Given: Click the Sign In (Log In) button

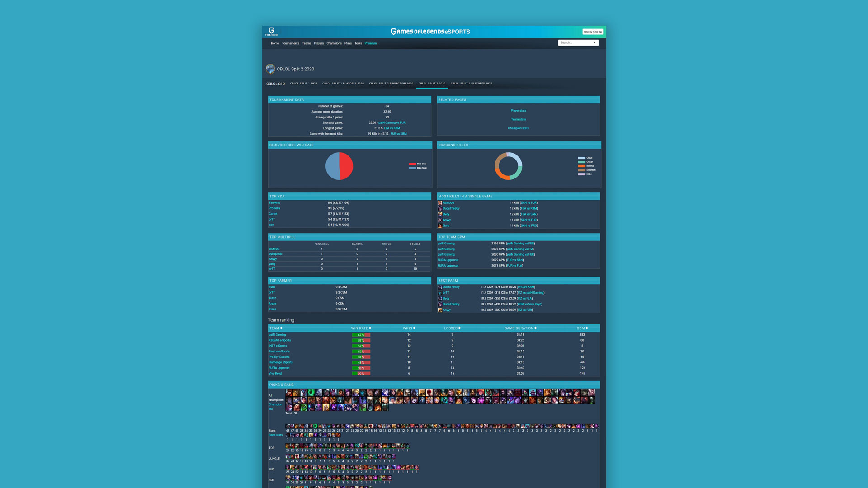Looking at the screenshot, I should [593, 32].
